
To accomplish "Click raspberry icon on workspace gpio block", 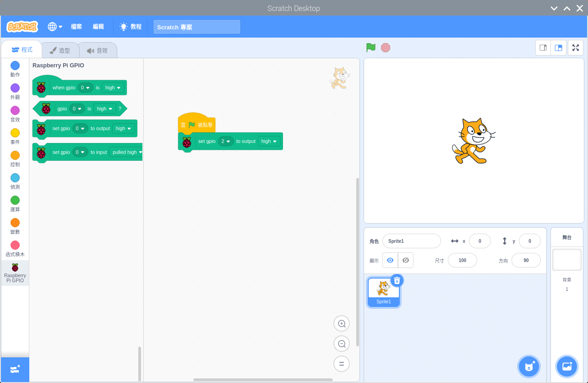I will [187, 142].
